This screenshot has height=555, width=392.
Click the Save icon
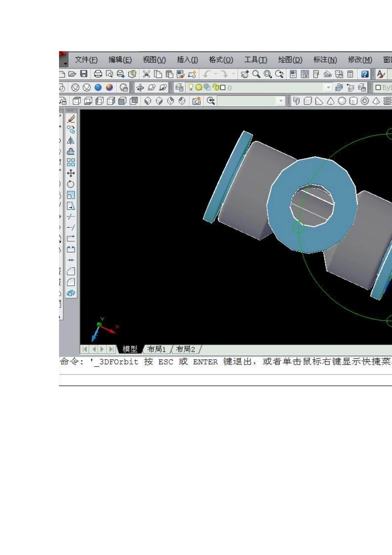tap(84, 74)
